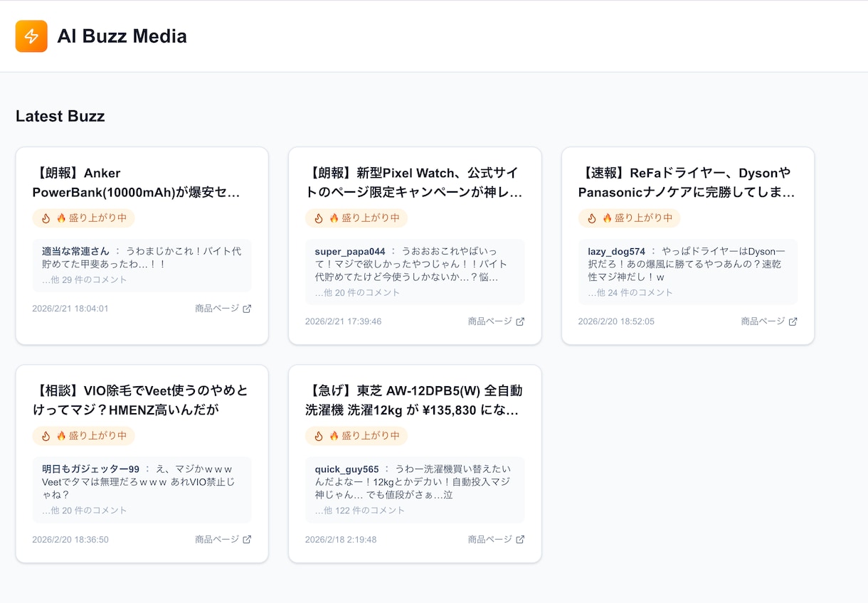Viewport: 868px width, 603px height.
Task: Click username super_papa044
Action: [350, 251]
